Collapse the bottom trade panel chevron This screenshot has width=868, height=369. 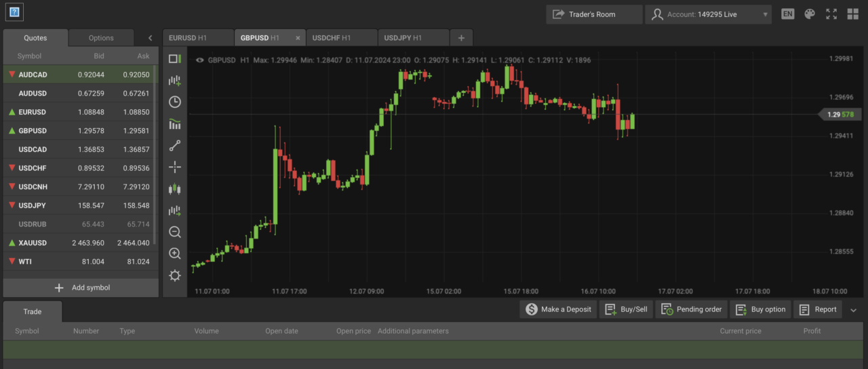[x=854, y=309]
